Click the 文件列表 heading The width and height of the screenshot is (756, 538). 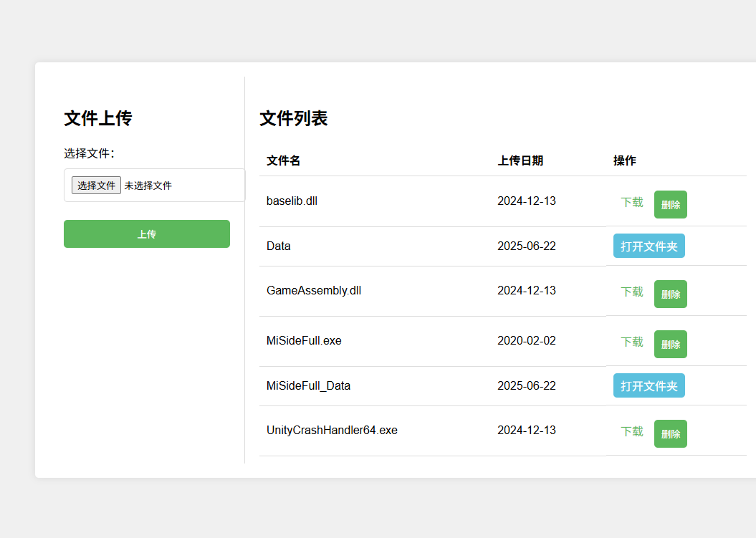click(293, 118)
